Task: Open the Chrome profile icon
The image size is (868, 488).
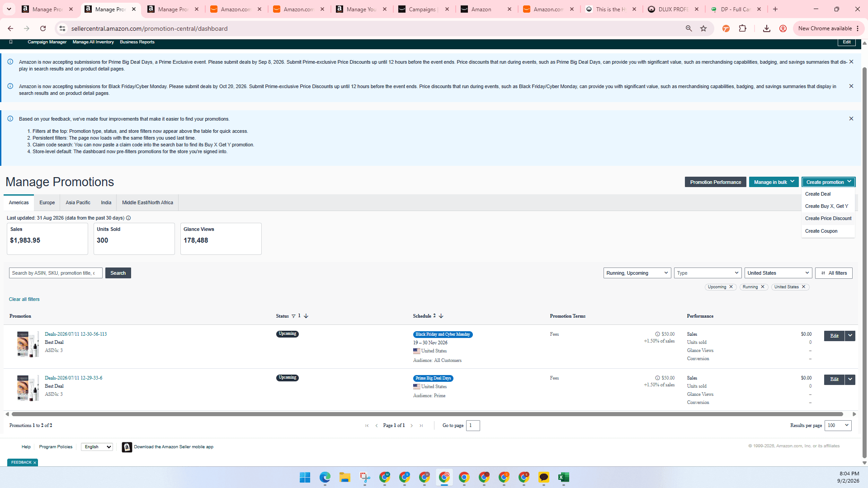Action: (x=783, y=28)
